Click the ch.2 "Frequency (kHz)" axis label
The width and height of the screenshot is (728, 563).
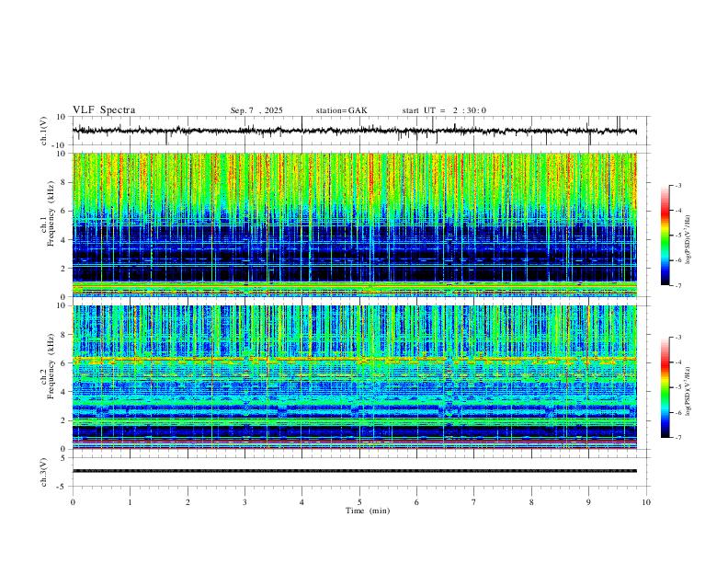51,366
